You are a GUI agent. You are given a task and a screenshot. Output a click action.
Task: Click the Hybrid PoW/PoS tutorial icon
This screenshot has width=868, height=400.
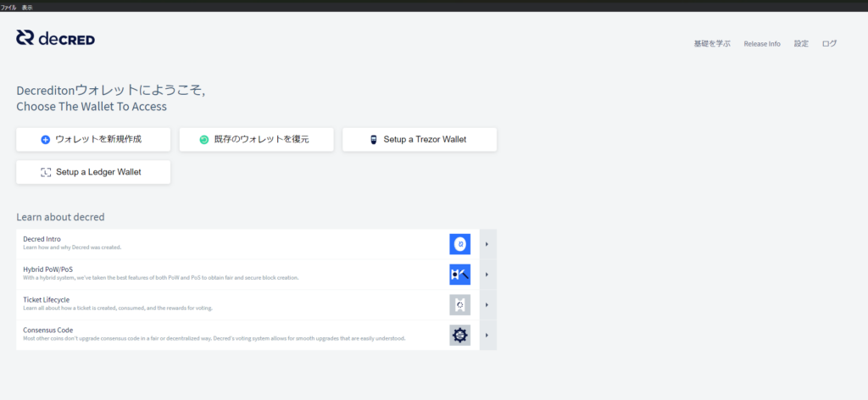tap(459, 275)
